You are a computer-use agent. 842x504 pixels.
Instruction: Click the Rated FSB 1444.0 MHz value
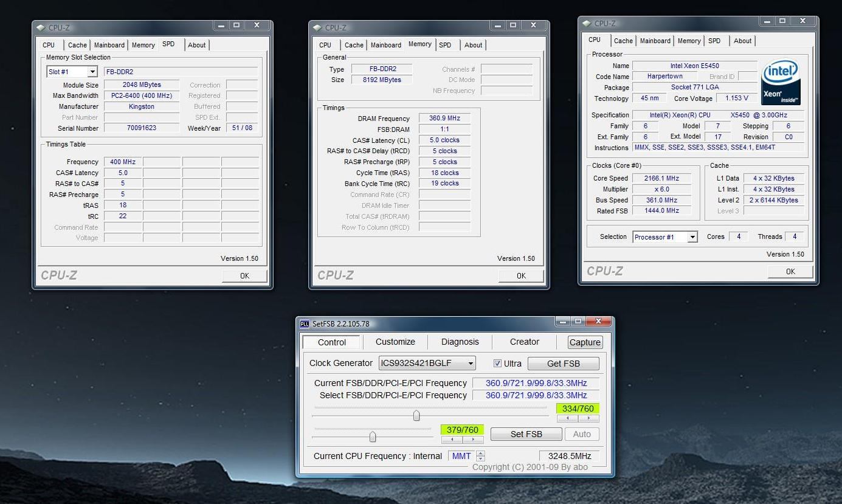661,210
